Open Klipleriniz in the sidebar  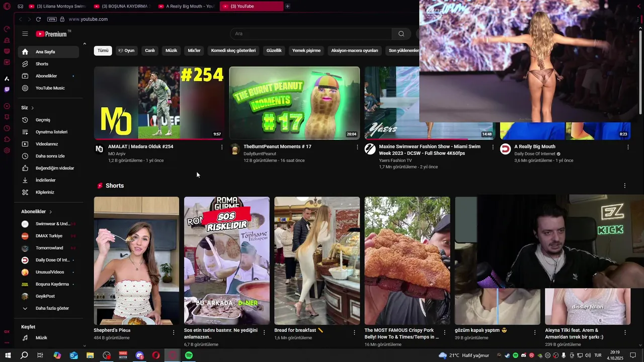pos(48,192)
